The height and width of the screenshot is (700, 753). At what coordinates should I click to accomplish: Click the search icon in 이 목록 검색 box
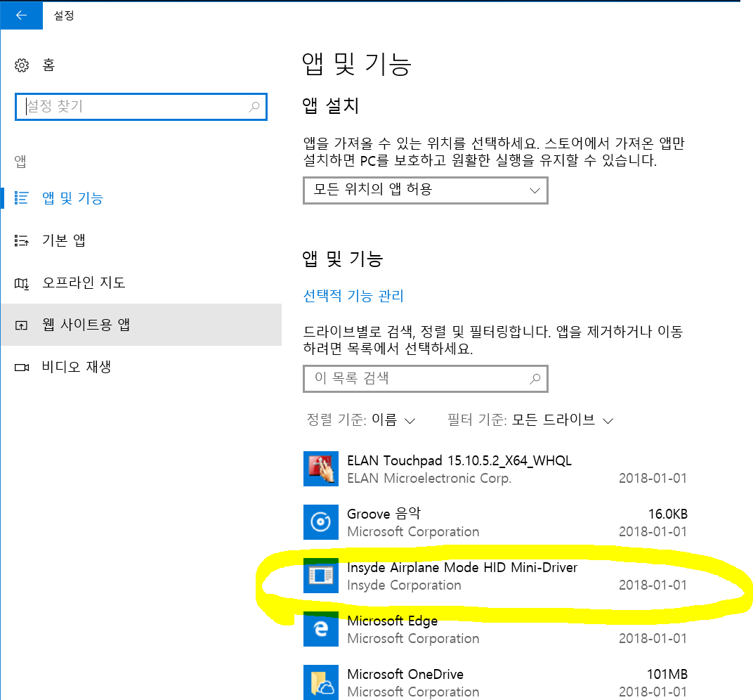pos(535,379)
